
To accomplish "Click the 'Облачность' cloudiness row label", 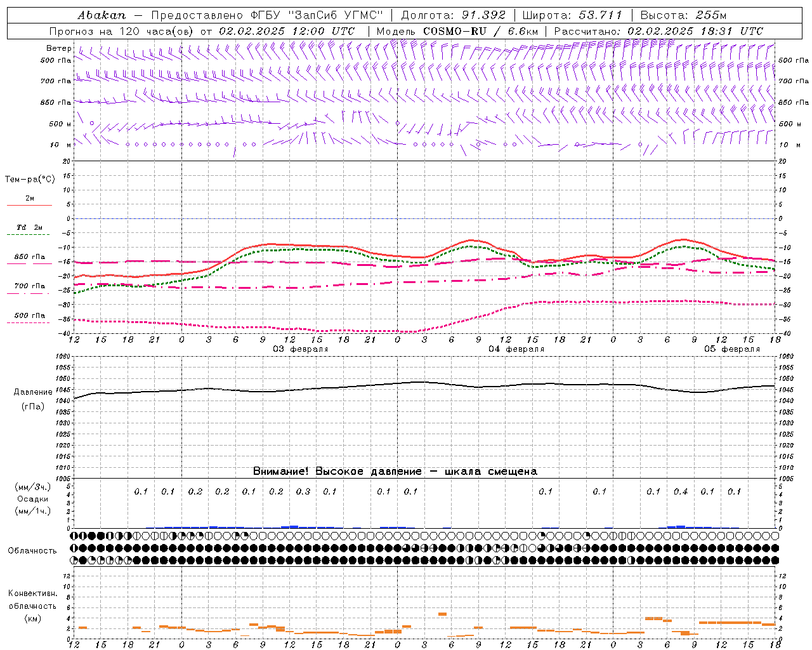I will pos(32,550).
